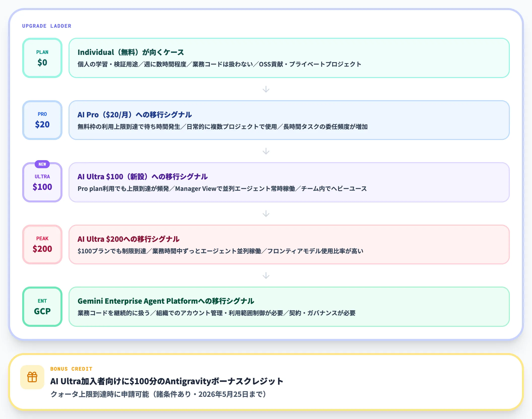This screenshot has height=419, width=532.
Task: Click the 個人の学習・検証用途 description line
Action: pos(219,64)
